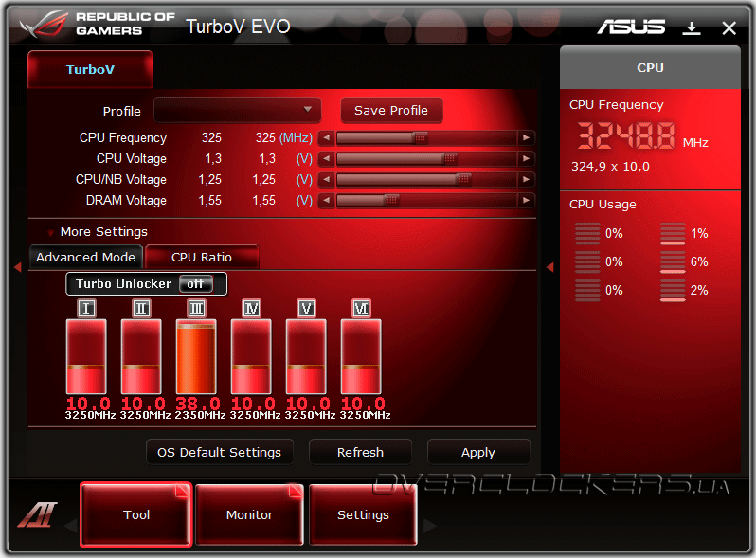Decrease CPU/NB Voltage with left arrow
Screen dimensions: 756x558
point(327,179)
